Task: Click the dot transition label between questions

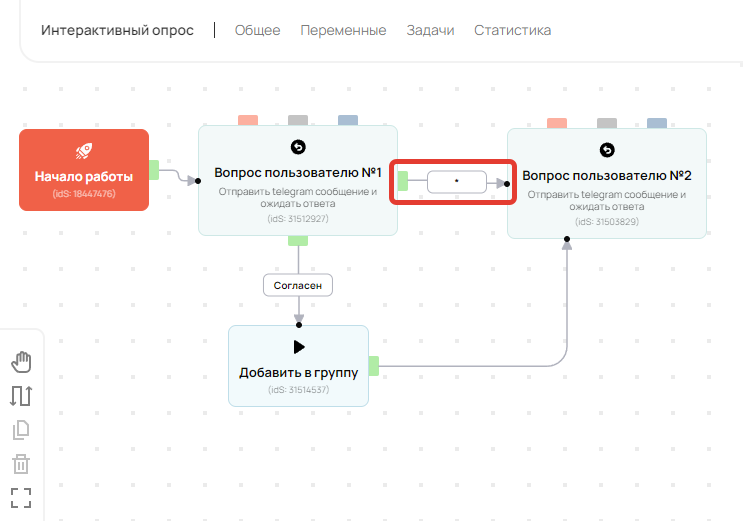Action: (x=457, y=182)
